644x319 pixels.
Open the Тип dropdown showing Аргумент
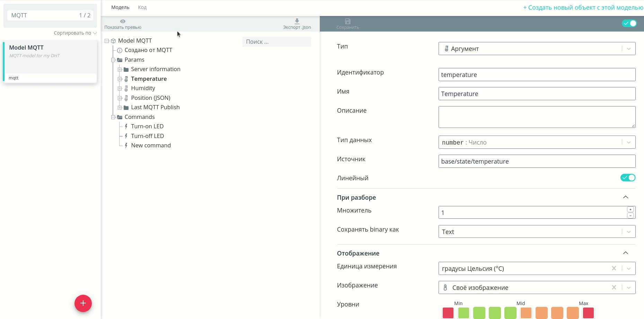point(537,49)
